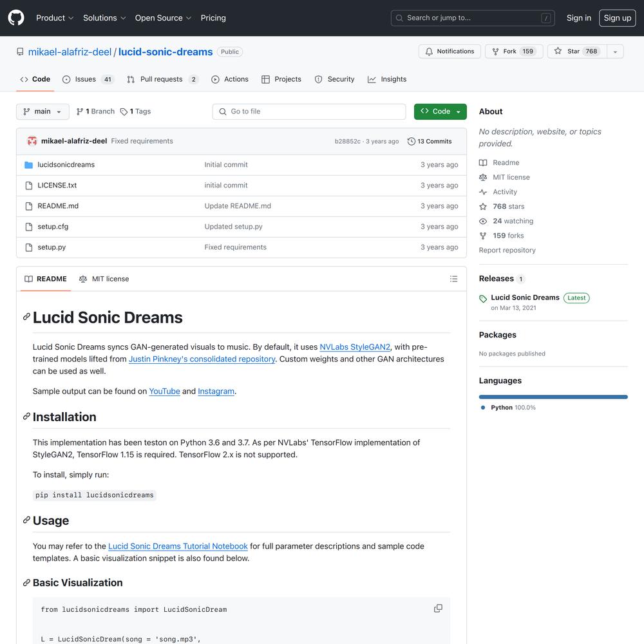Open the Readme link in About
644x644 pixels.
click(x=499, y=163)
